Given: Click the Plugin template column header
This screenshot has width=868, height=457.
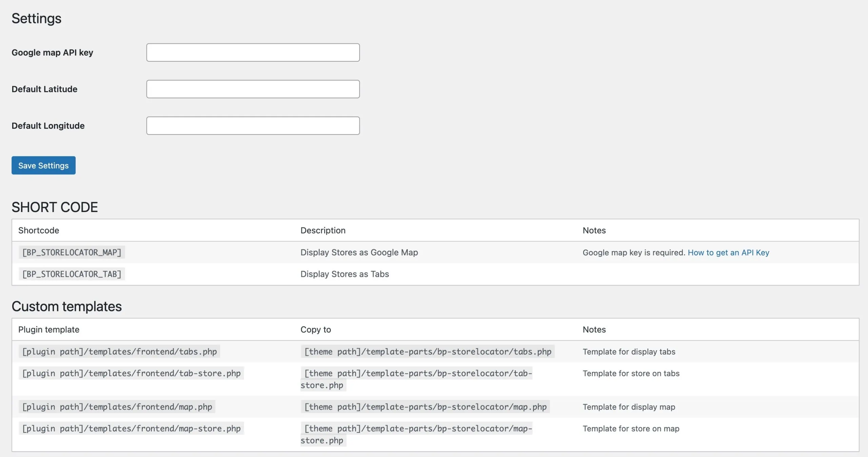Looking at the screenshot, I should (49, 329).
